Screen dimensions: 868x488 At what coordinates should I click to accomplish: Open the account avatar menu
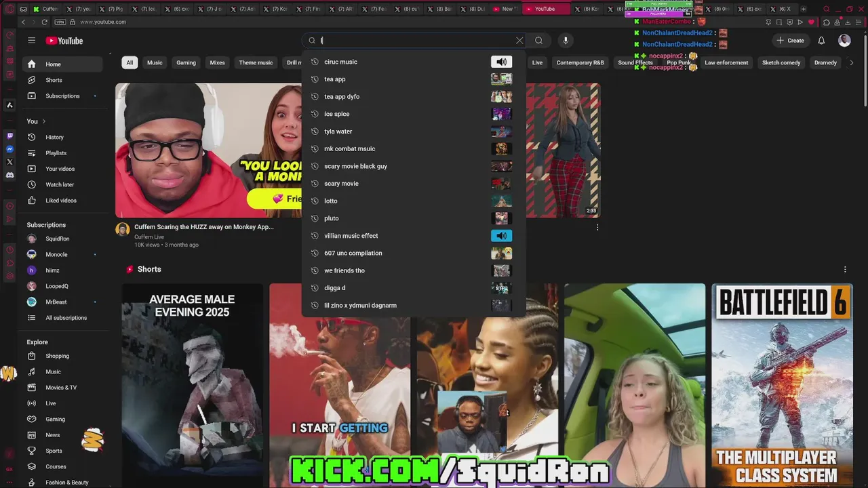tap(844, 41)
